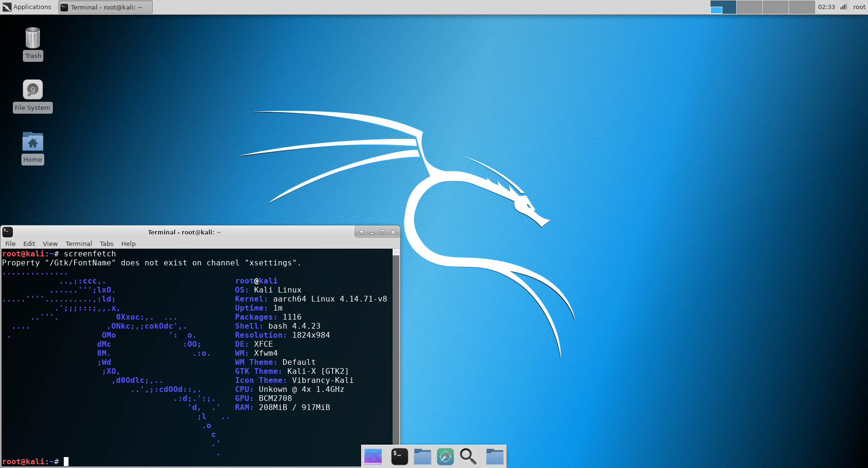Open the File System desktop icon
The image size is (868, 468).
click(33, 96)
